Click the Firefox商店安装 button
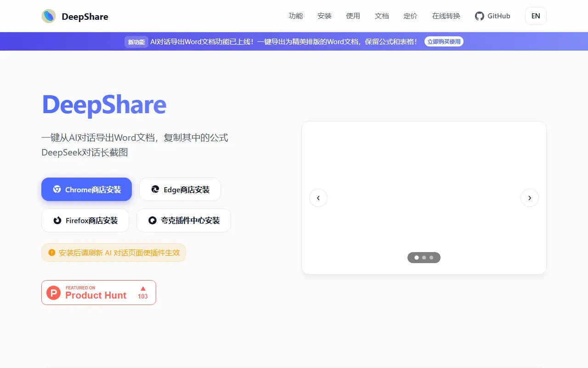 (x=85, y=220)
